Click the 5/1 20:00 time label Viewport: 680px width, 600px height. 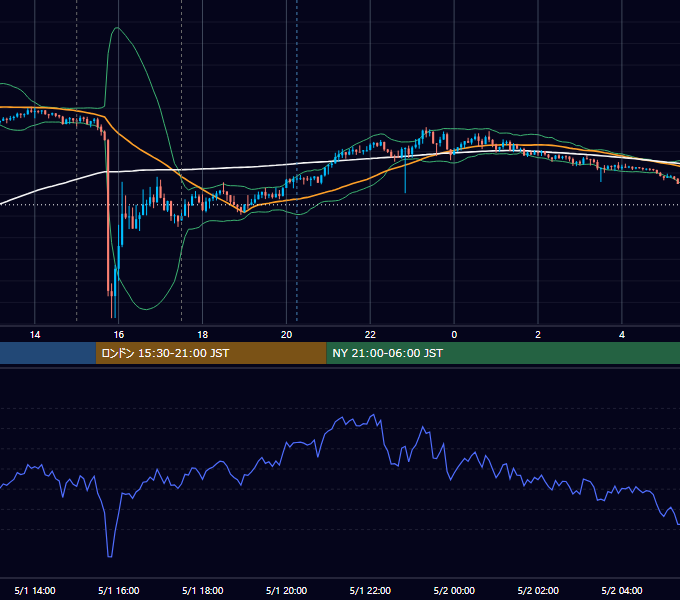click(286, 590)
